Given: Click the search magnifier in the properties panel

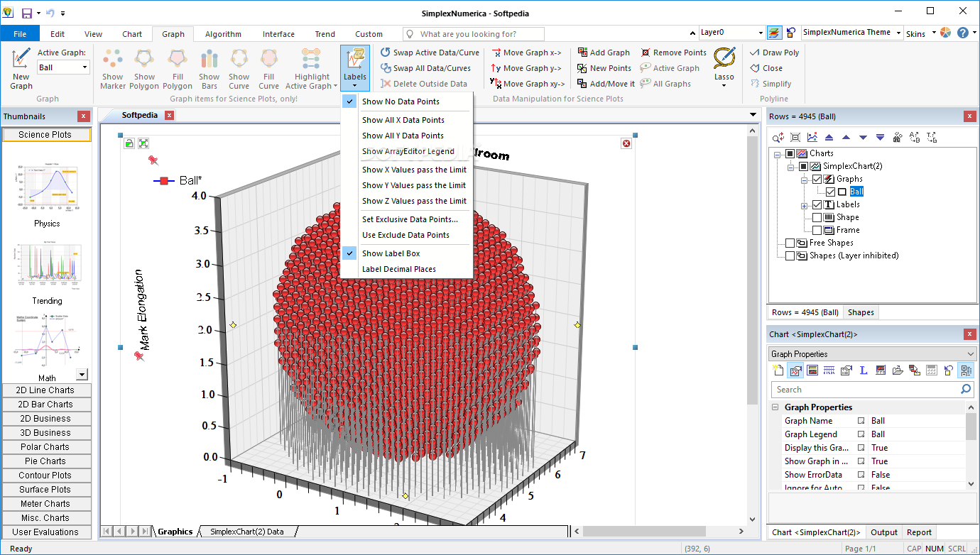Looking at the screenshot, I should coord(965,389).
